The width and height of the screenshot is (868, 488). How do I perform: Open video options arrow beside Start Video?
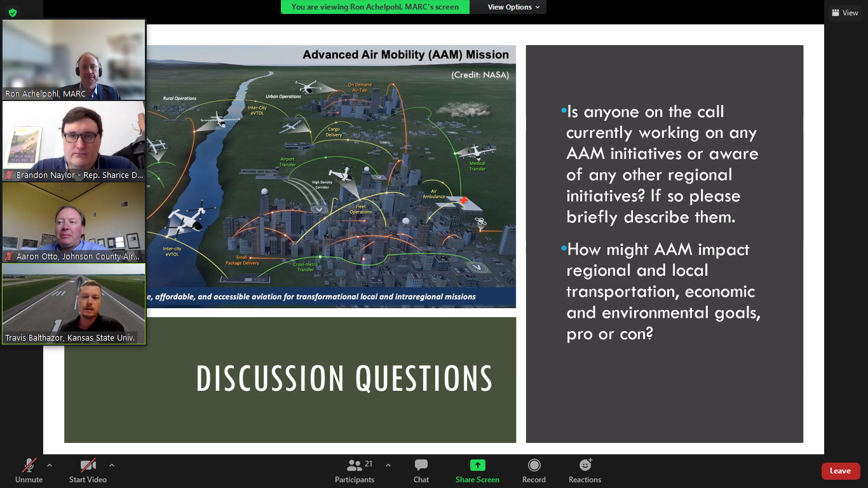coord(112,465)
